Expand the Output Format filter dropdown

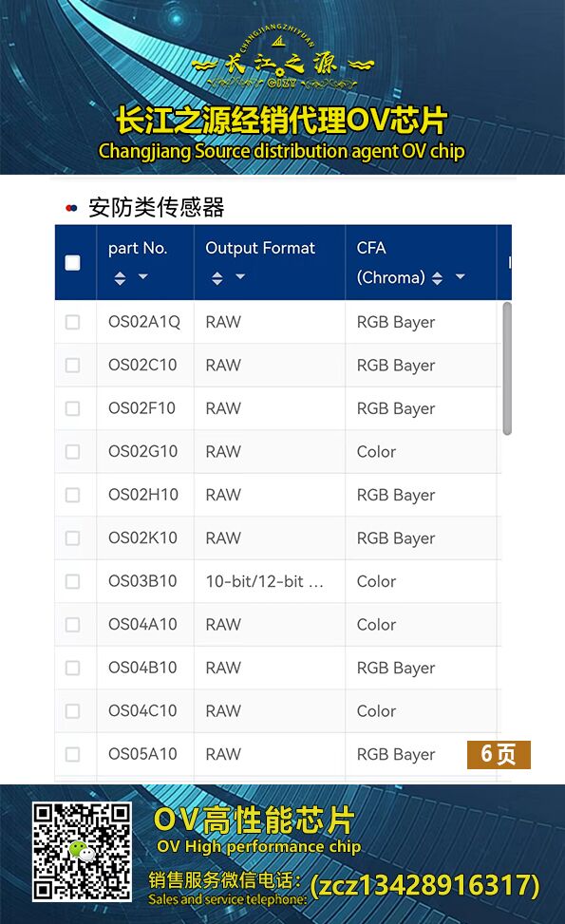pyautogui.click(x=240, y=276)
